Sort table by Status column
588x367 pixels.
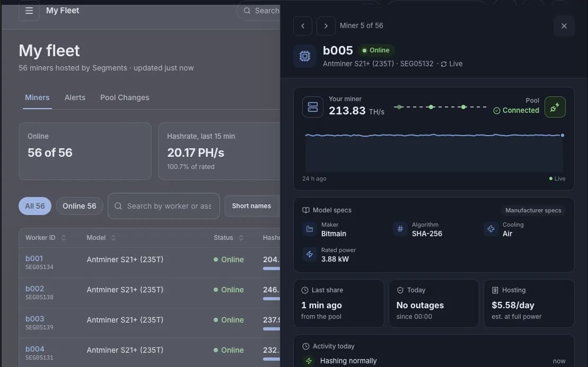pyautogui.click(x=229, y=238)
